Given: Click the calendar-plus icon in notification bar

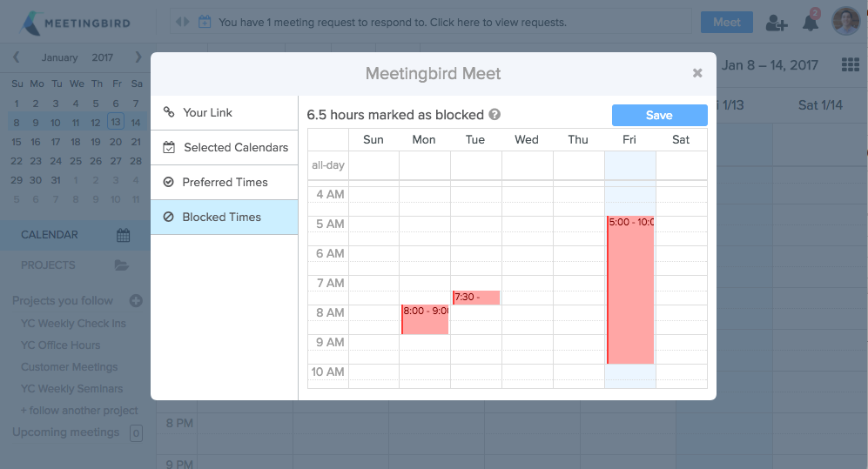Looking at the screenshot, I should pos(205,22).
